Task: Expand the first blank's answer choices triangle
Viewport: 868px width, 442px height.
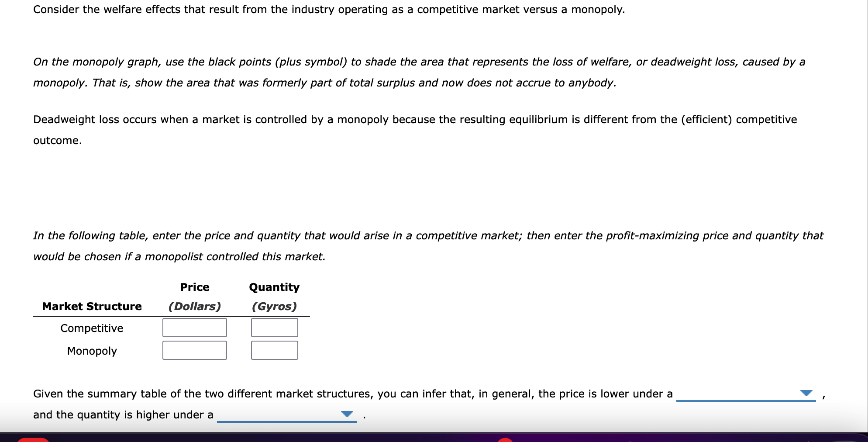Action: tap(807, 393)
